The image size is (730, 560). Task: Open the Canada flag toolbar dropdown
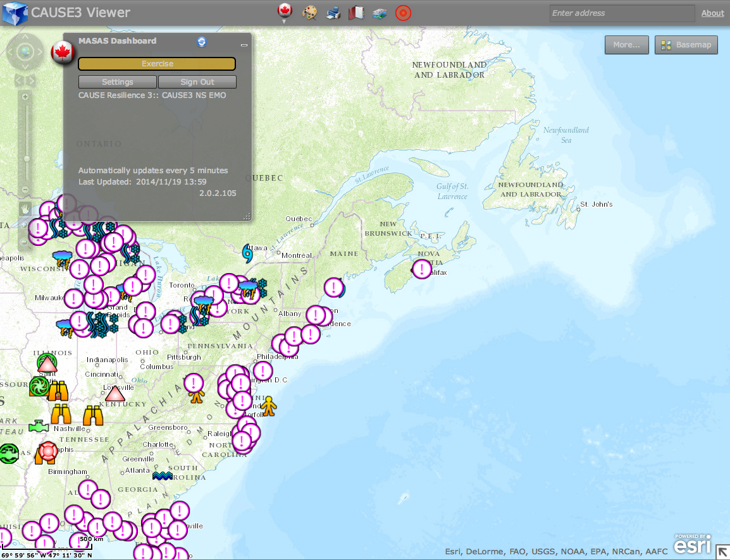285,13
